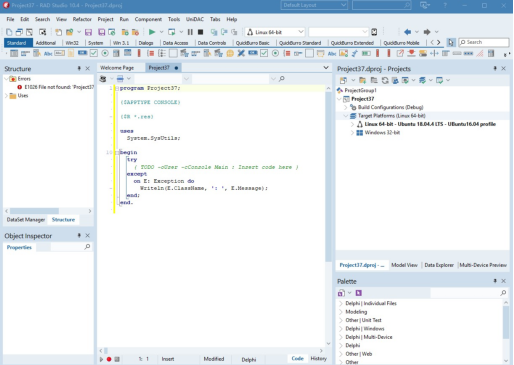Navigate forward with right arrow icon
The image size is (514, 365).
[427, 32]
